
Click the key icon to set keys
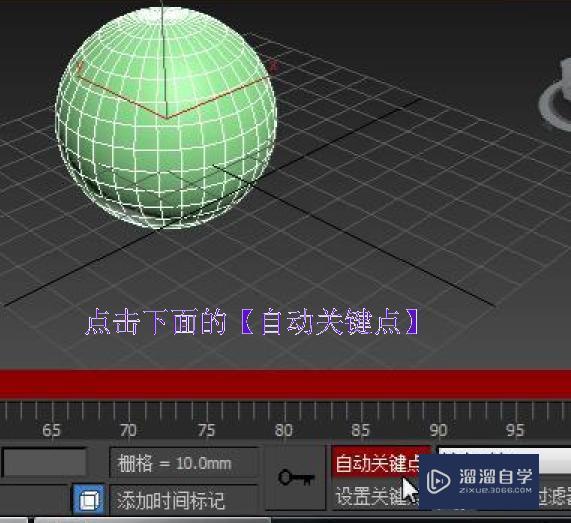coord(295,477)
